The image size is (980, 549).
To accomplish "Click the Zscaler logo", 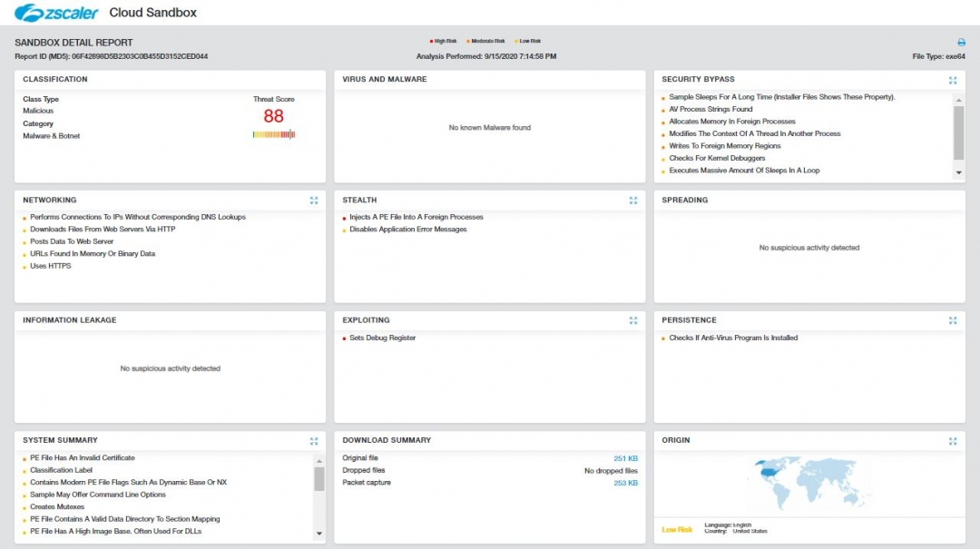I will point(56,13).
